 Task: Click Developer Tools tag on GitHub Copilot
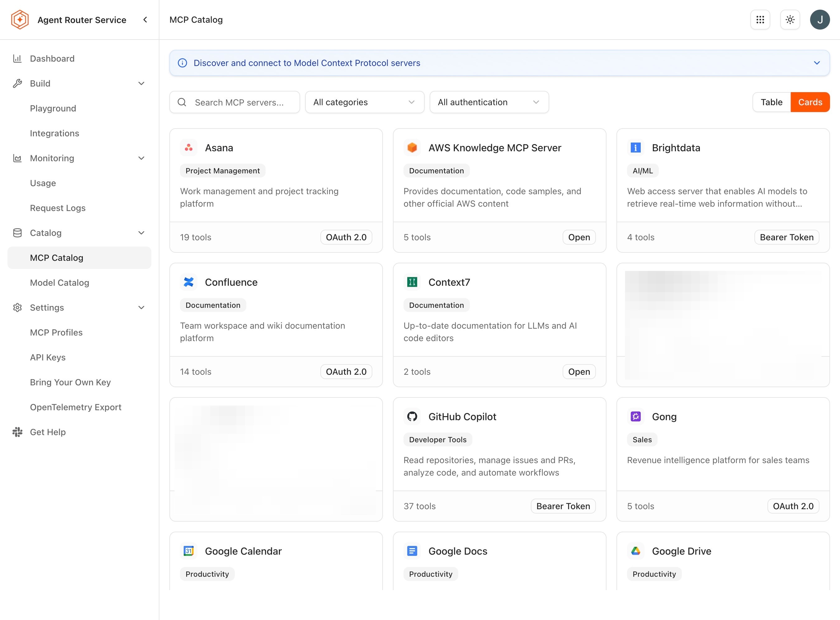[438, 439]
